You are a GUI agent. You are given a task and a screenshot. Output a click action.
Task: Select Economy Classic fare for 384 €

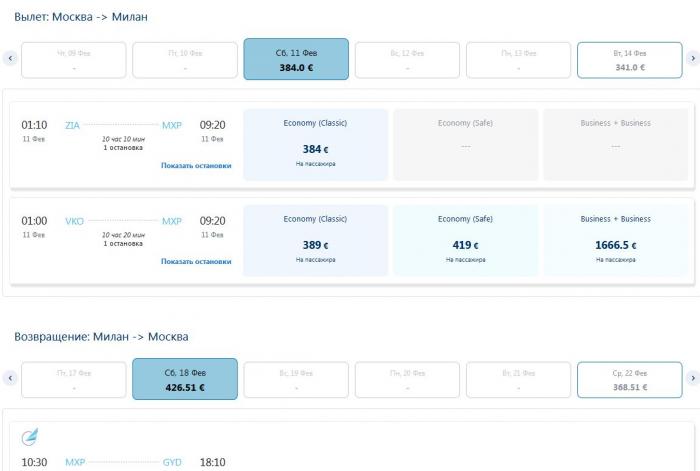click(315, 145)
